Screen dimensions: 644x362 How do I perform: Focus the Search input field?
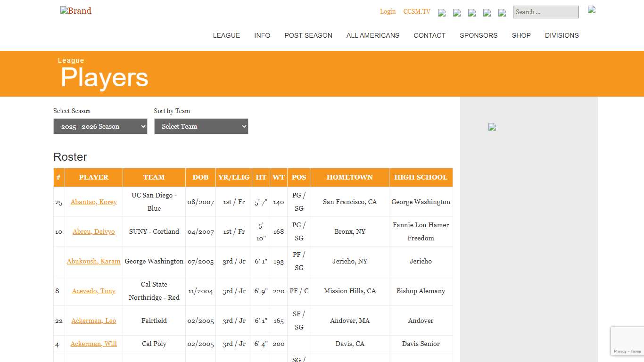545,12
